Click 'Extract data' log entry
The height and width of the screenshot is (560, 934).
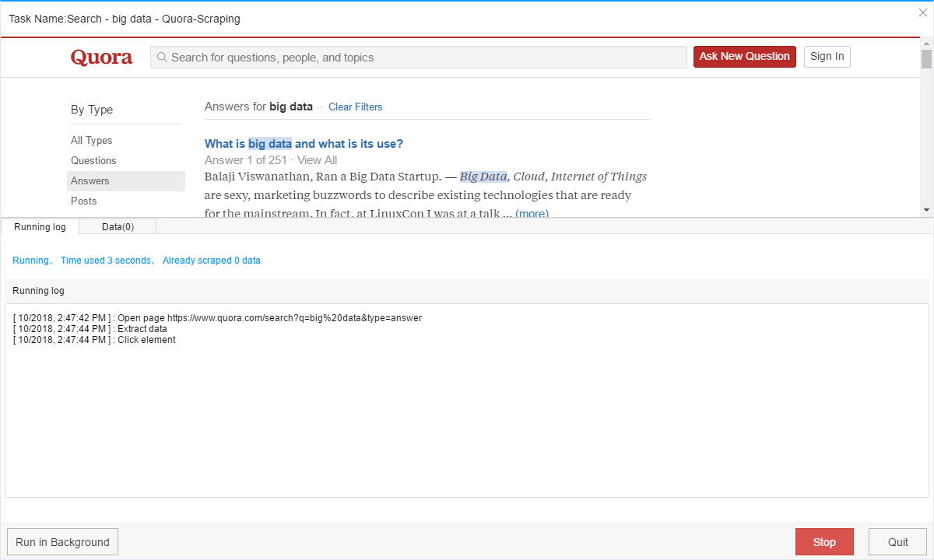coord(90,329)
